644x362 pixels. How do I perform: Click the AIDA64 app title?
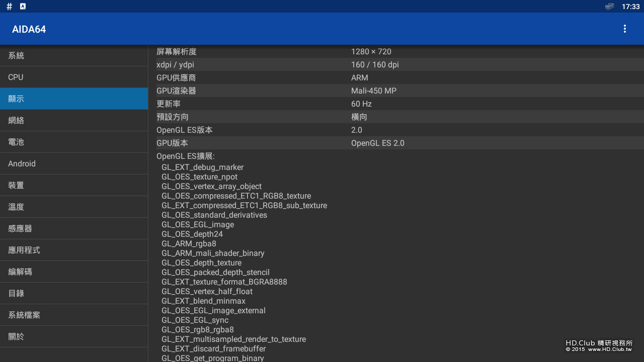click(29, 29)
